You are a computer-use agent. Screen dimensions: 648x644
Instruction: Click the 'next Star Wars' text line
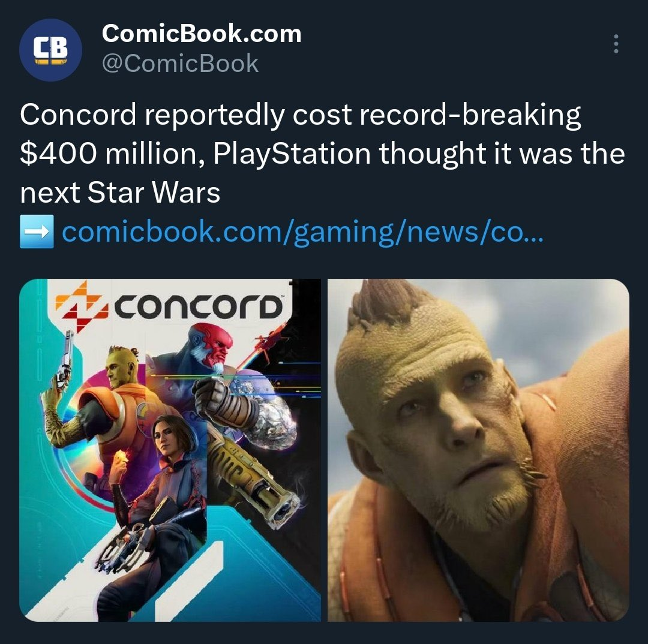[120, 192]
